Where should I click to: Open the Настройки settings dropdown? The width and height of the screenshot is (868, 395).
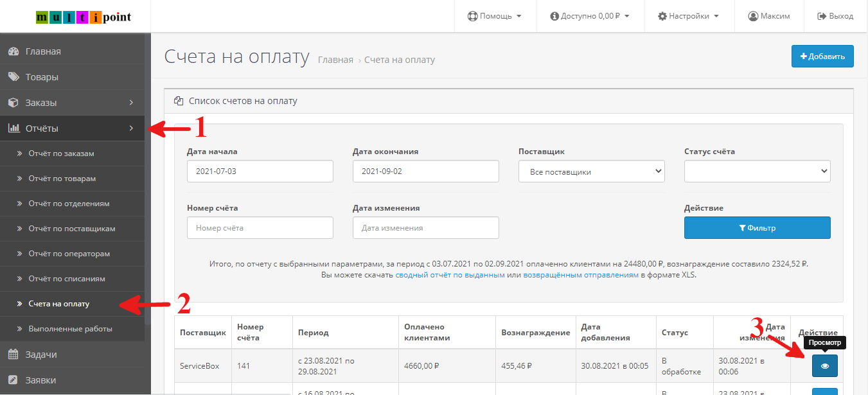click(x=688, y=16)
